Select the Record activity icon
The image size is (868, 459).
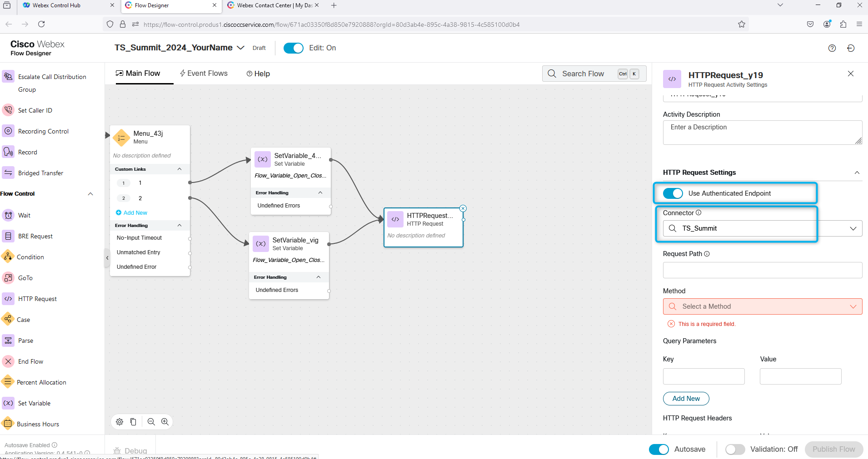coord(8,152)
